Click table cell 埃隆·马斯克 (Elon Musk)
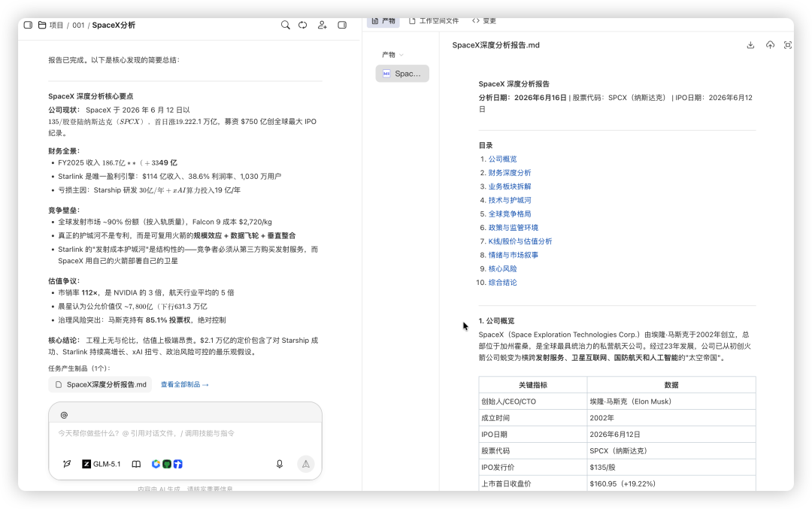 point(671,401)
